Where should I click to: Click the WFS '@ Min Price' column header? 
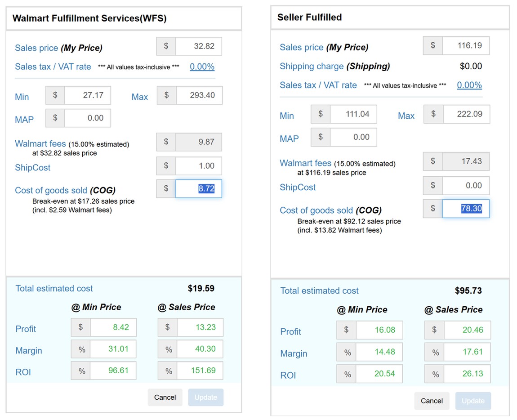point(96,307)
